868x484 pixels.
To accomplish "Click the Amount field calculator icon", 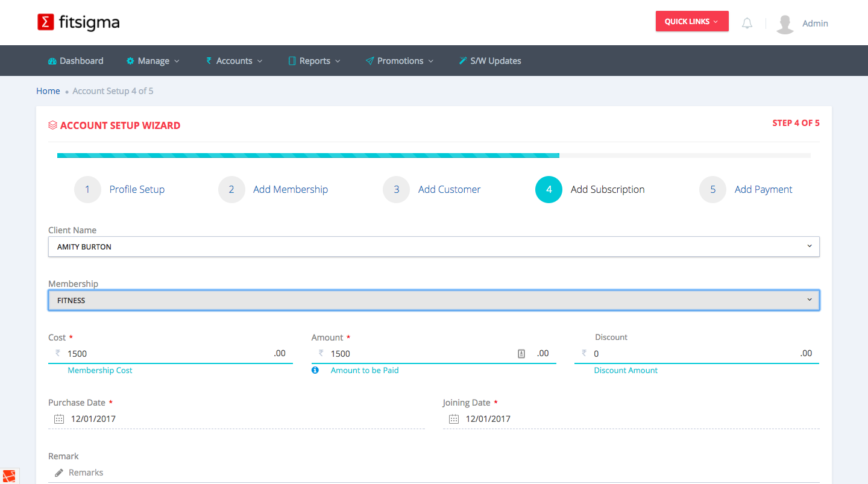I will tap(521, 354).
